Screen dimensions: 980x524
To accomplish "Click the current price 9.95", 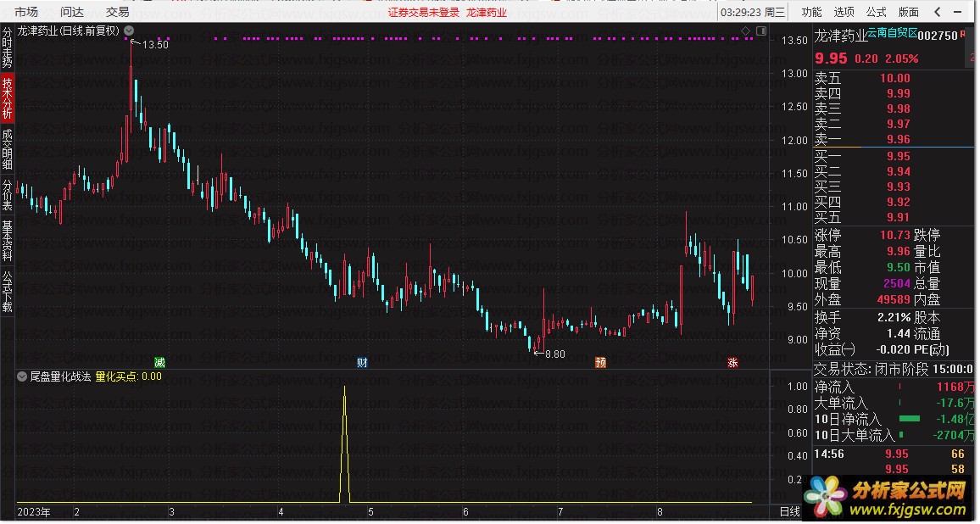I will click(831, 59).
